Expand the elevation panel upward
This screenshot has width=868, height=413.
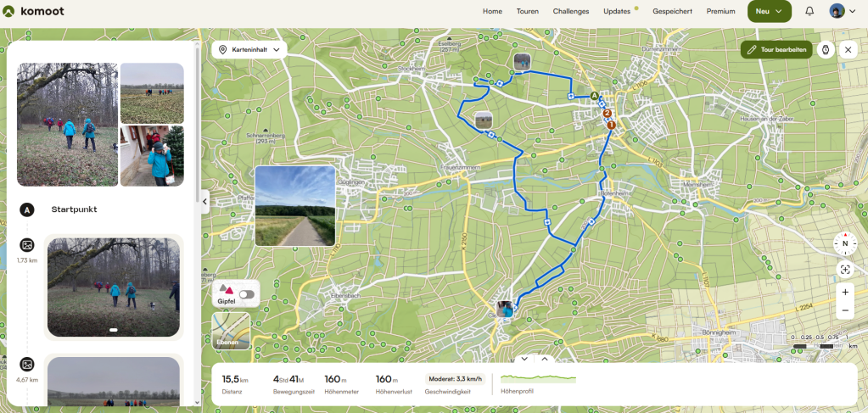(544, 359)
